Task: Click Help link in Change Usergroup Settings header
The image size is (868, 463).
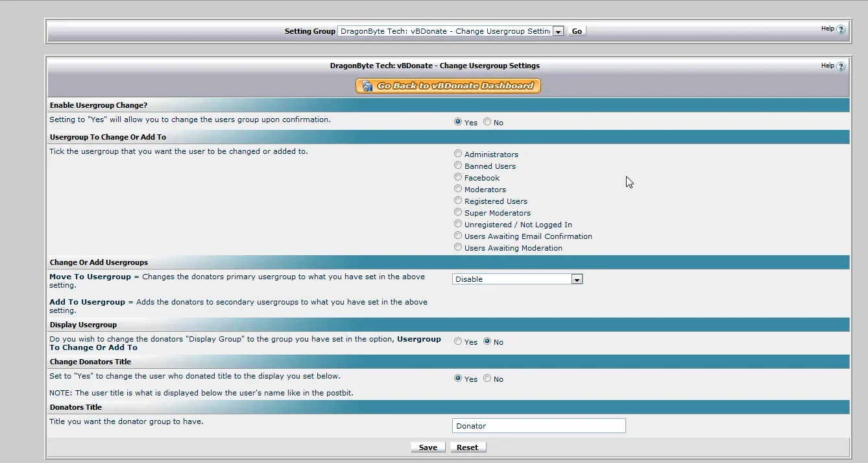Action: tap(828, 66)
